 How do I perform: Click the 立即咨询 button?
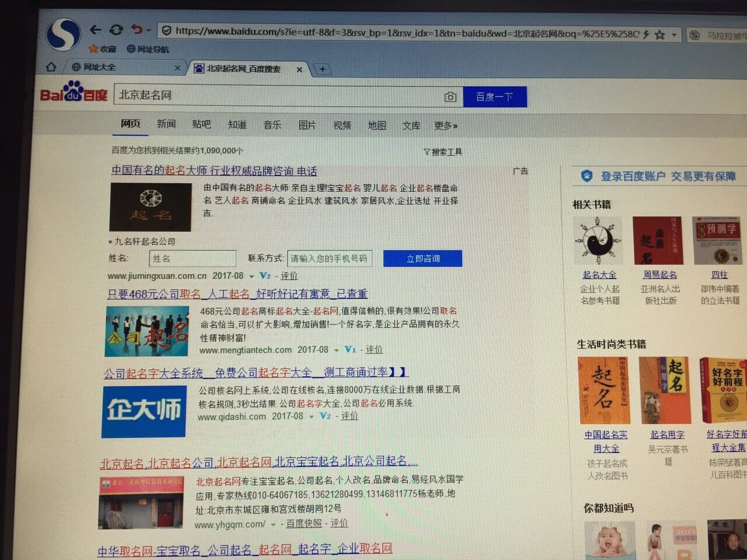click(x=423, y=258)
